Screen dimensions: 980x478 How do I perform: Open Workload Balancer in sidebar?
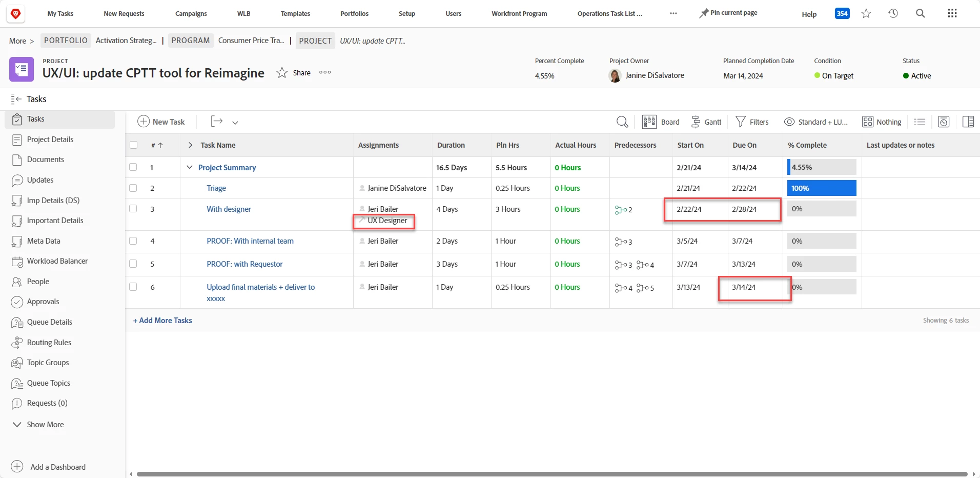(x=57, y=261)
